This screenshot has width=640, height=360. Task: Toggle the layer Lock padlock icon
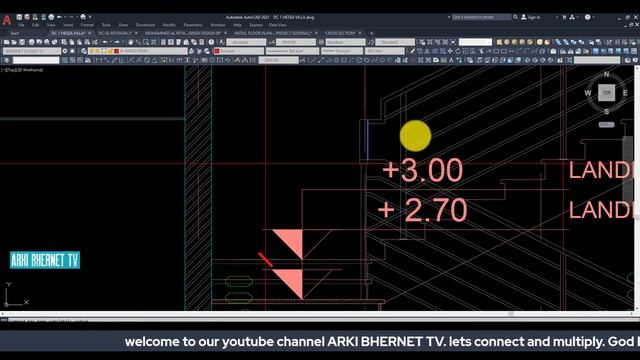[110, 51]
